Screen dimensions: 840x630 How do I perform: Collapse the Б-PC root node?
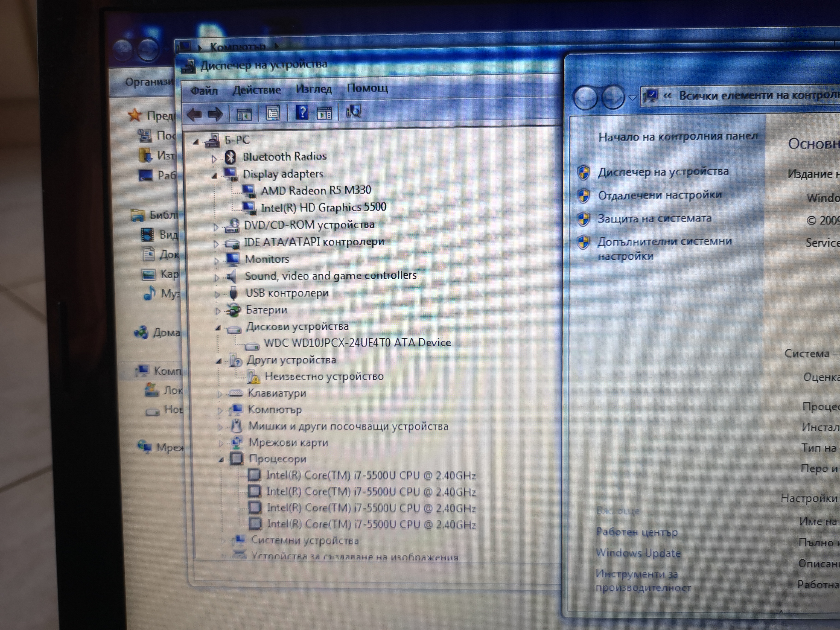click(x=195, y=142)
